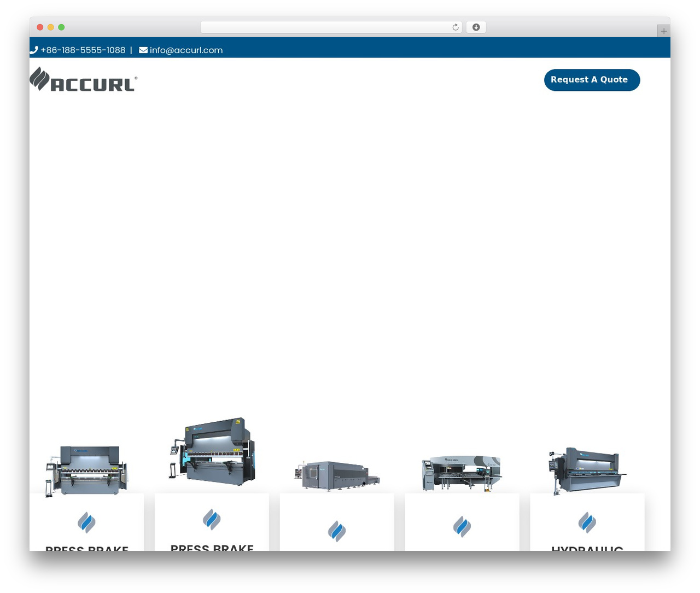Click the phone handset icon in the top bar
Screen dimensions: 700x593
coord(34,50)
